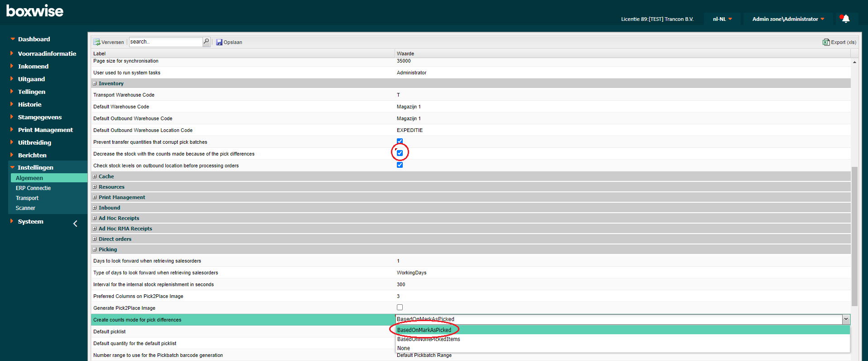Screen dimensions: 868x361
Task: Click the Verversen button label
Action: coord(112,42)
